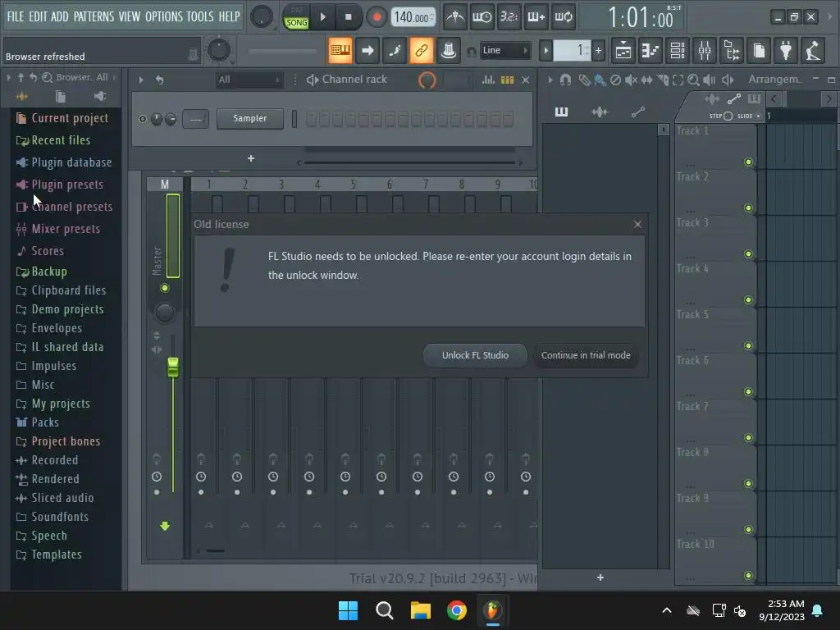Toggle typing keyboard to piano icon

(340, 50)
